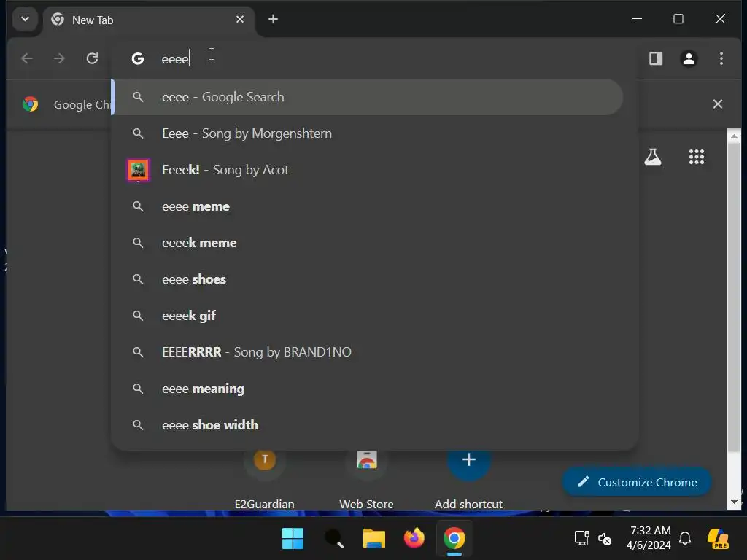This screenshot has height=560, width=747.
Task: Launch Firefox from taskbar
Action: (414, 539)
